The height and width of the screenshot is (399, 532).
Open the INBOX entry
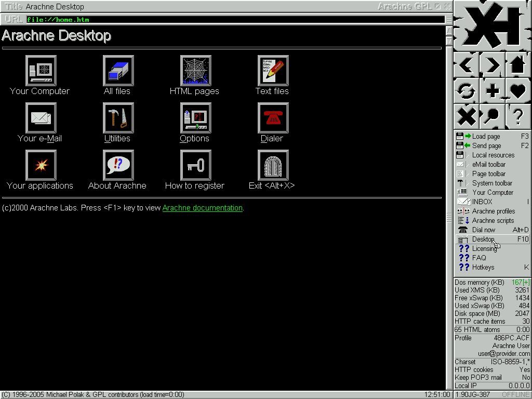coord(493,202)
